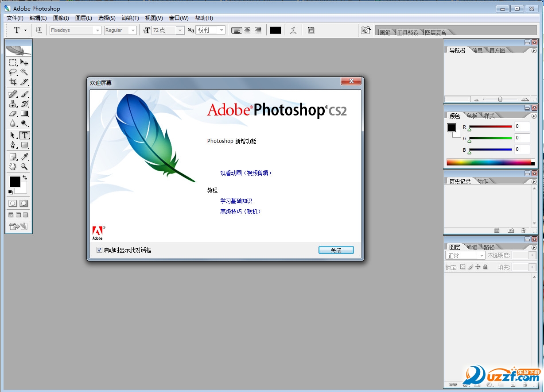This screenshot has height=392, width=544.
Task: Switch to Standard editing mode
Action: (13, 204)
